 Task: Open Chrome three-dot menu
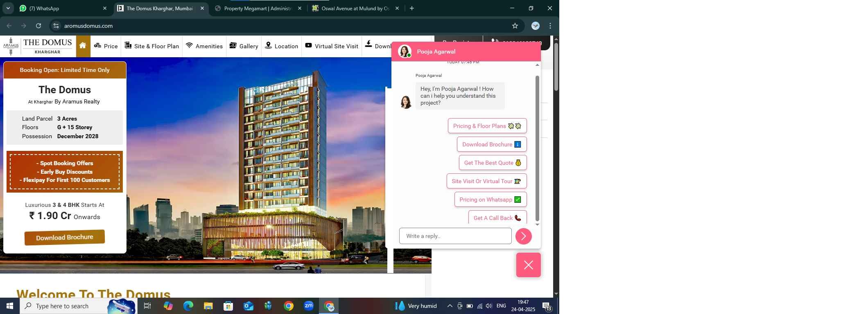550,26
